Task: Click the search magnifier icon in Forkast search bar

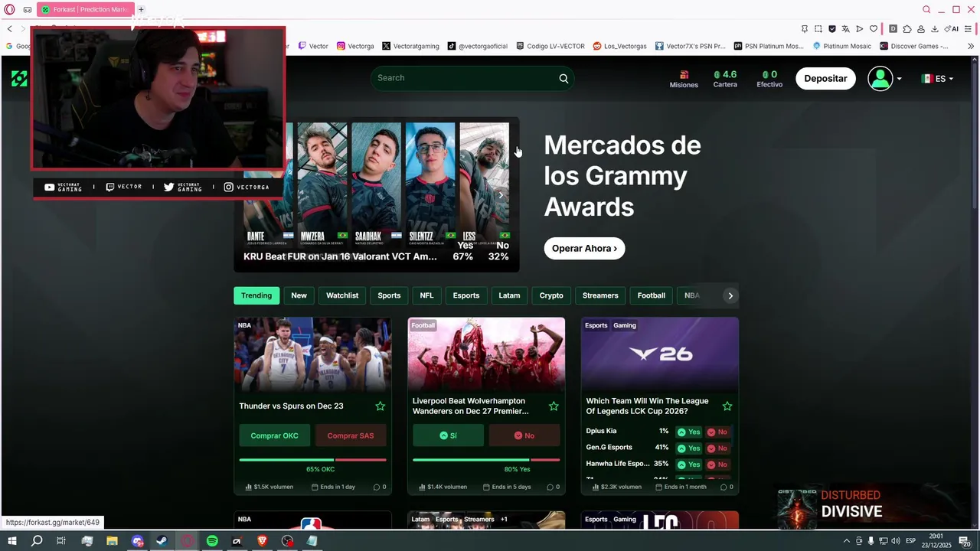Action: 563,78
